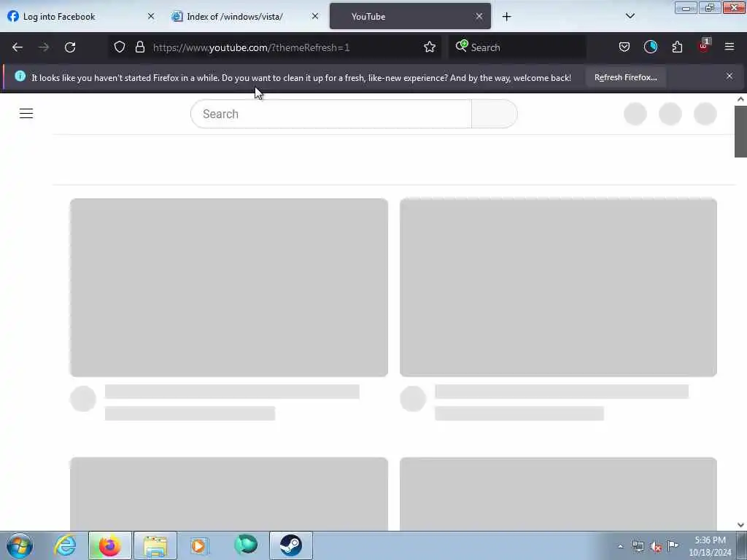Click the YouTube search submit button
747x560 pixels.
[x=495, y=114]
